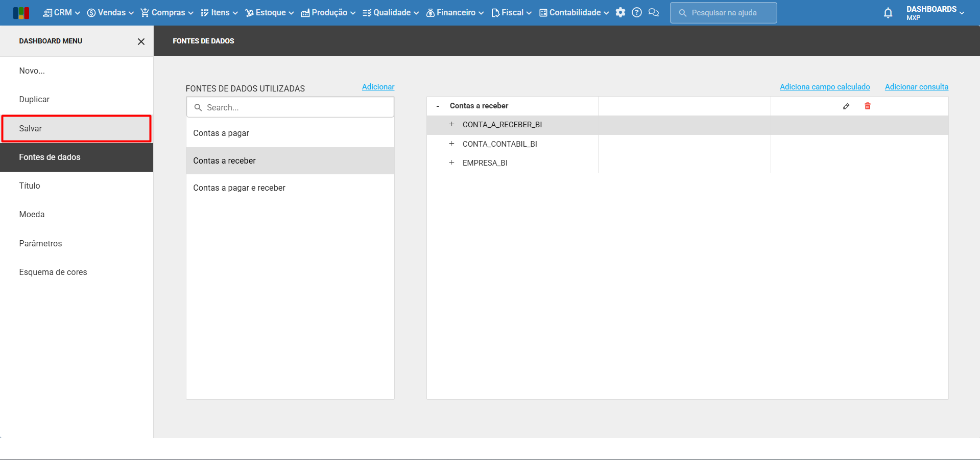
Task: Focus the Pesquisar na ajuda search box
Action: pyautogui.click(x=724, y=13)
